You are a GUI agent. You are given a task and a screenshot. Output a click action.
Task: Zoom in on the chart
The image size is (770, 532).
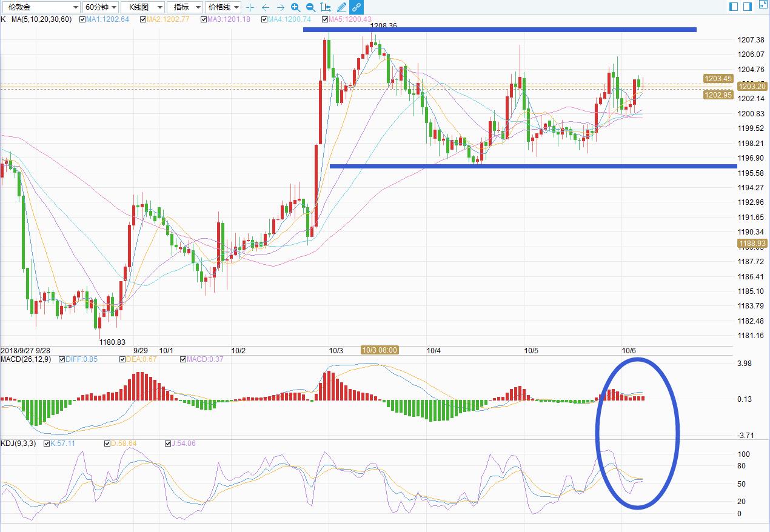click(295, 7)
